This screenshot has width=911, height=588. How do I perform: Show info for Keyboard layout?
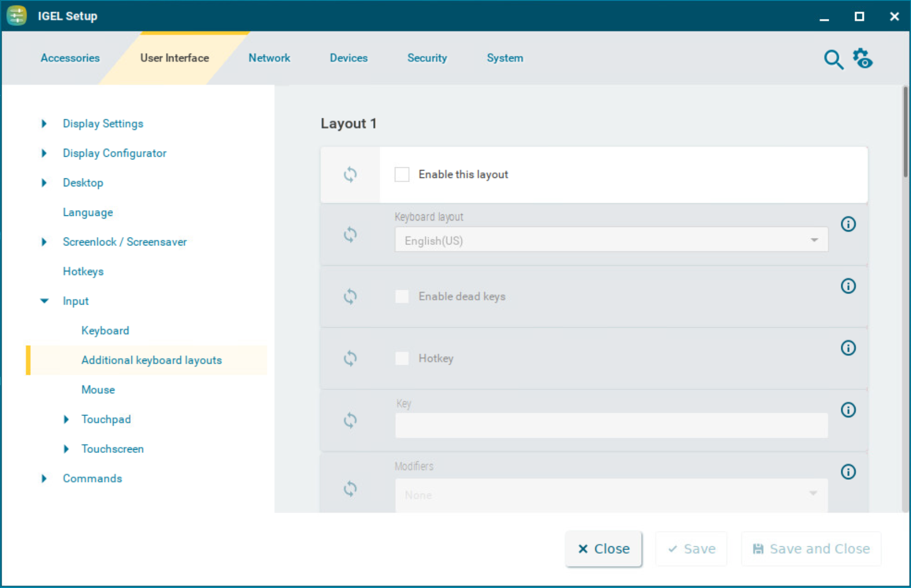[848, 224]
